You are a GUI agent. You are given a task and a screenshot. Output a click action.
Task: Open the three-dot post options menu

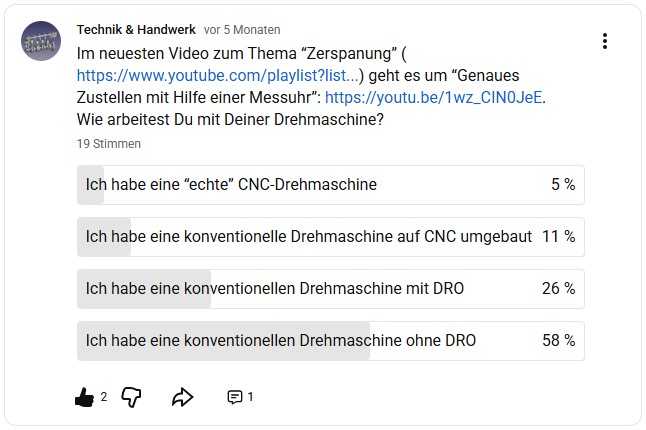point(605,41)
